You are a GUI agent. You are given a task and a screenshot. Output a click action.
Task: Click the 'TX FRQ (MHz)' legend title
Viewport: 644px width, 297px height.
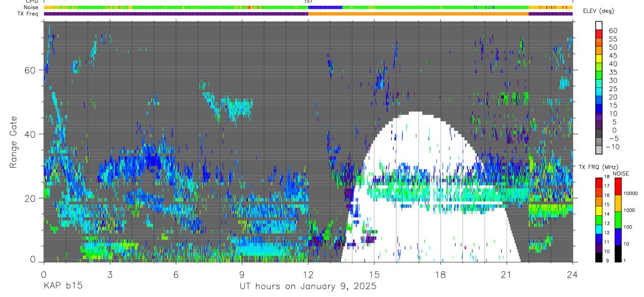pos(598,167)
